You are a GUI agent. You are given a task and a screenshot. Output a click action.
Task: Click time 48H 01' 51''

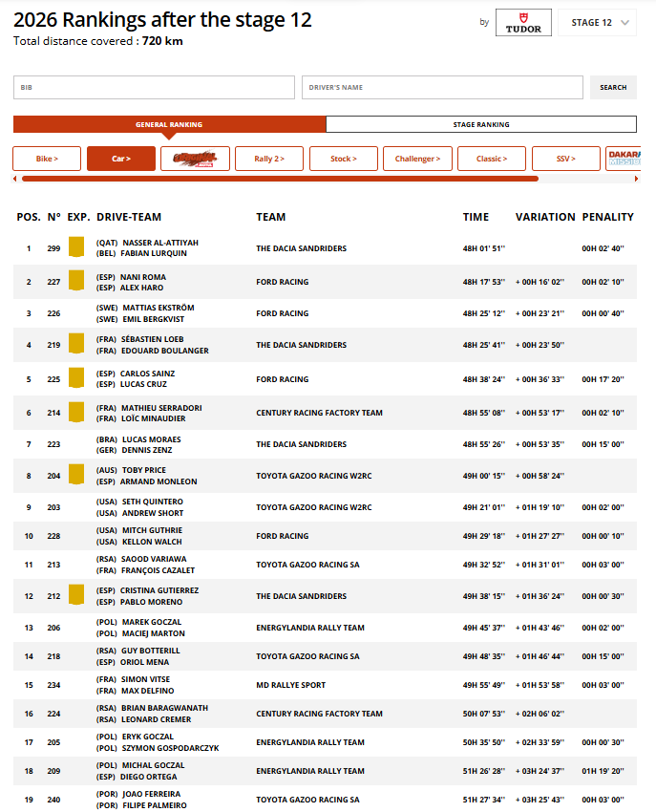coord(483,248)
